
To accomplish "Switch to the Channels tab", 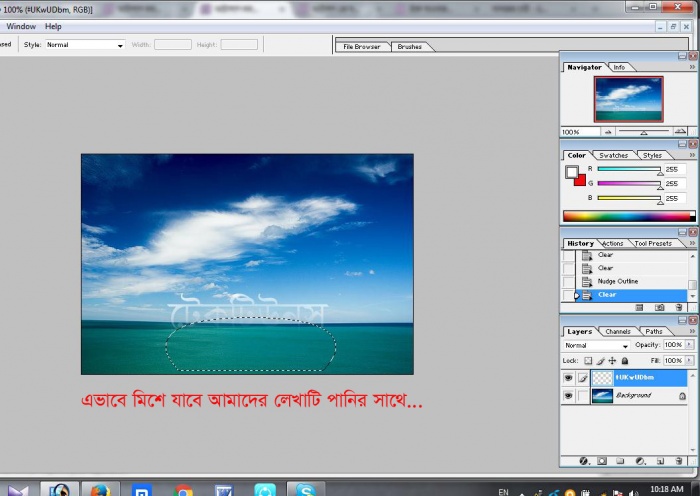I will 617,331.
